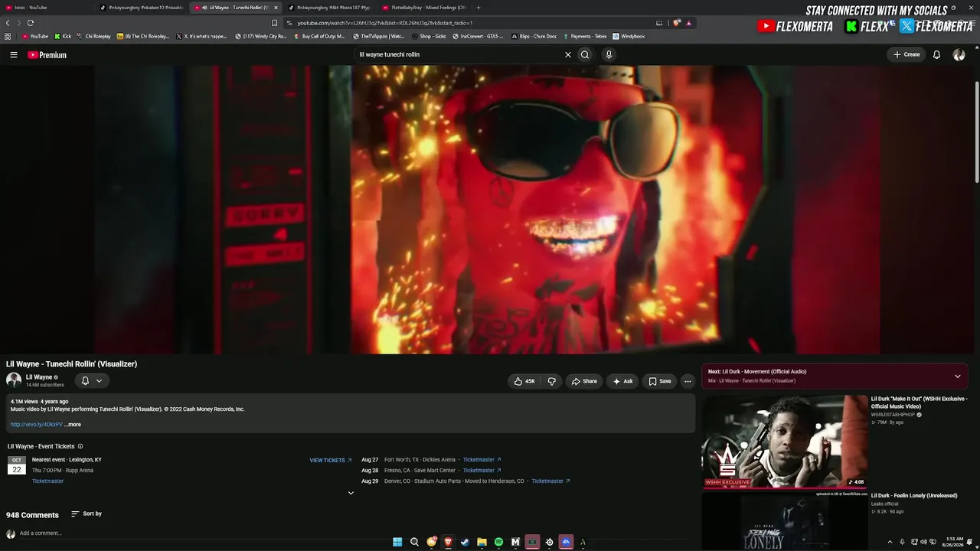Open File Explorer from taskbar
This screenshot has width=980, height=551.
[482, 542]
